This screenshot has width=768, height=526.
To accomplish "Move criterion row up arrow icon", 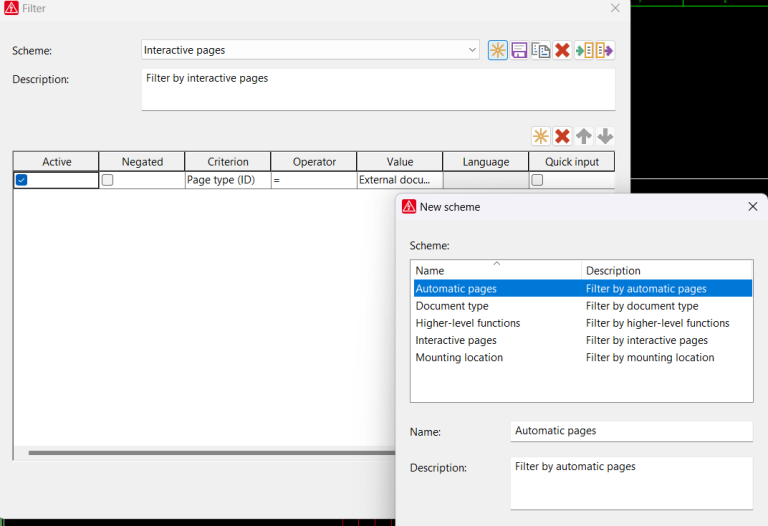I will tap(583, 136).
